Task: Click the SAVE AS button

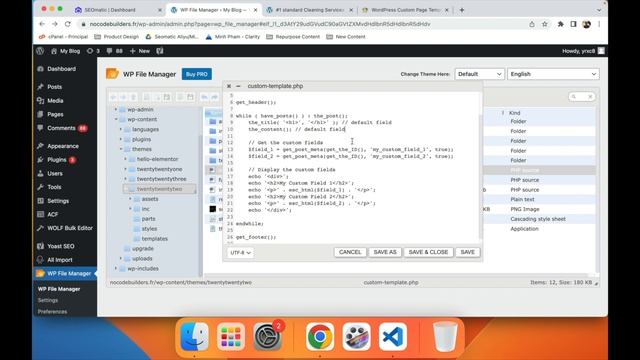Action: 385,252
